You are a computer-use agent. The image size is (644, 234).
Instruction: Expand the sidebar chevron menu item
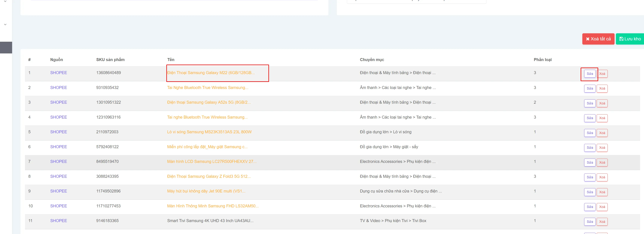[x=5, y=24]
